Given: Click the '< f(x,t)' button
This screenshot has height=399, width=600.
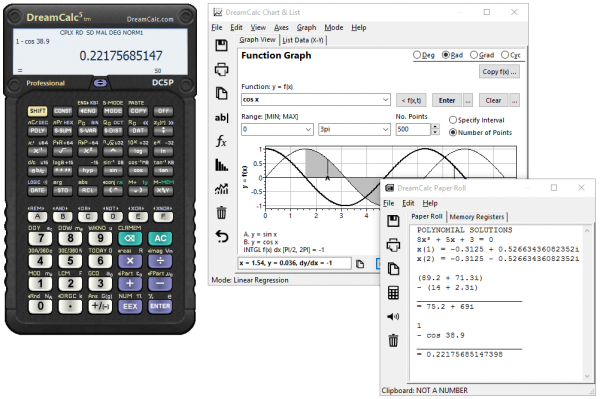Looking at the screenshot, I should [x=411, y=101].
